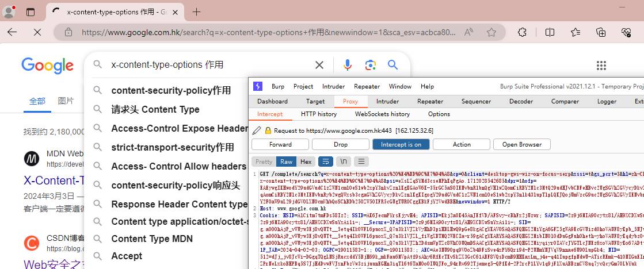Open the browser Extensions puzzle icon
This screenshot has height=269, width=644.
(522, 32)
